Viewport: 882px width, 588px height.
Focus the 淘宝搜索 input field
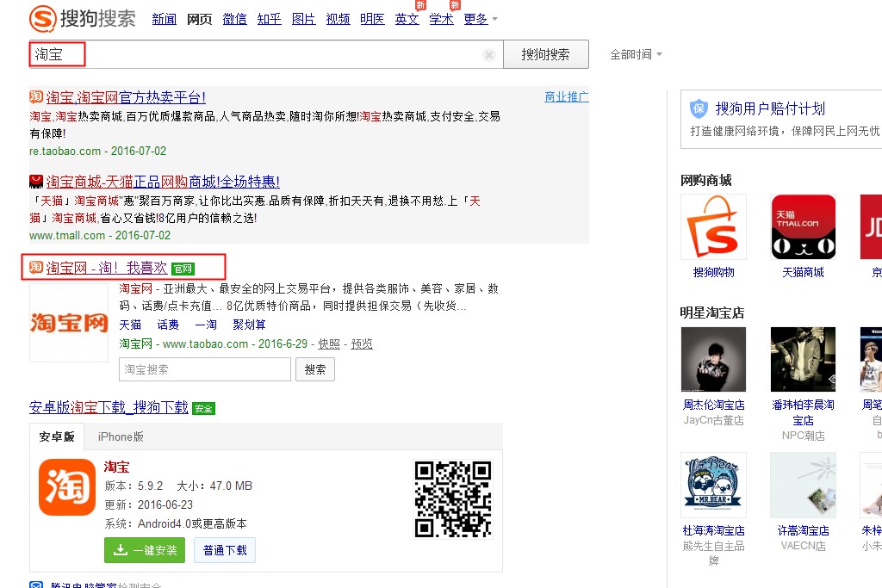click(x=205, y=369)
